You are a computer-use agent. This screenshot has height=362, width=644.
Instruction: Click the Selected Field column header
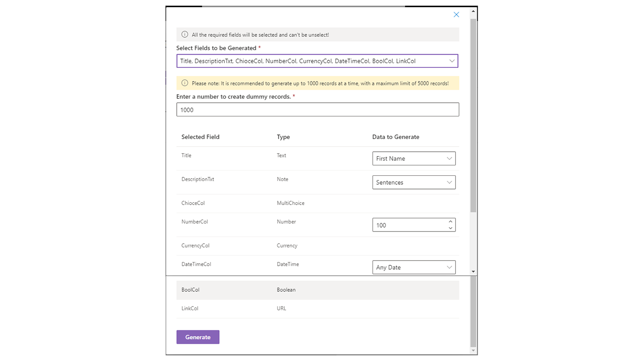click(200, 137)
